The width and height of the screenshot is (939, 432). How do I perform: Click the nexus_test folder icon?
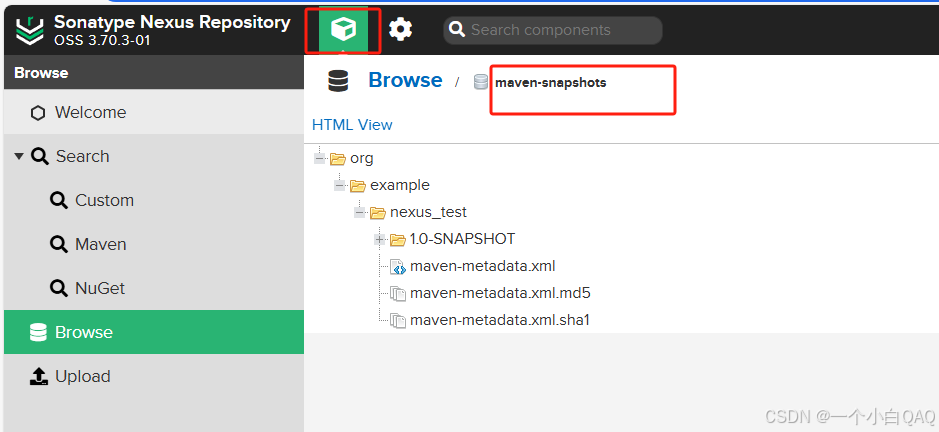[x=377, y=213]
